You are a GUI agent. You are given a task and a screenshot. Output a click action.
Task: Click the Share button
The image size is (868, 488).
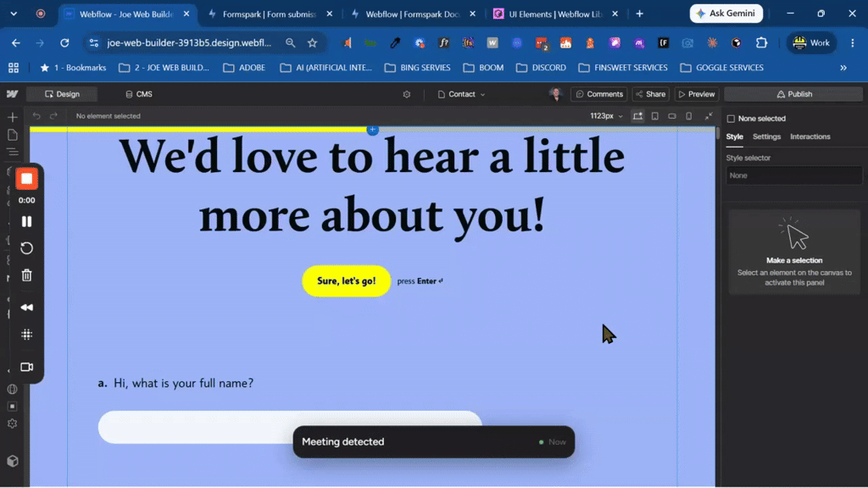pyautogui.click(x=650, y=94)
